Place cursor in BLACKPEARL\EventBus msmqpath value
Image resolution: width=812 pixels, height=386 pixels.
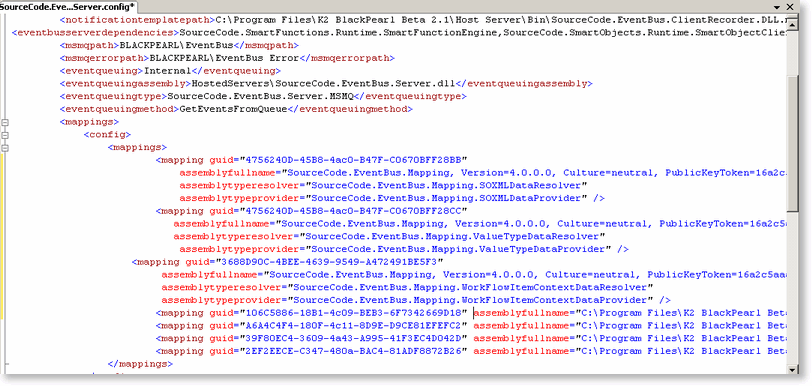[177, 46]
